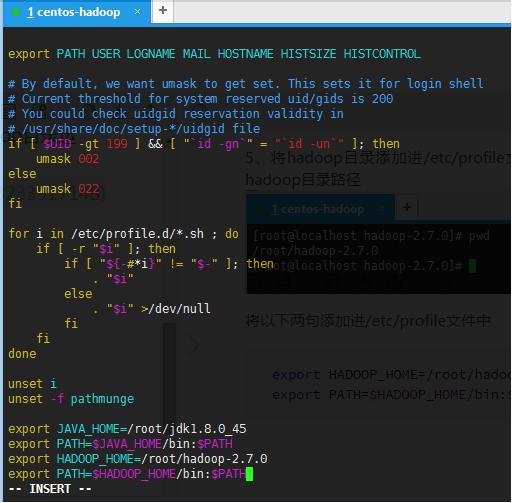Click the HISTCONTROL word in the export line
The height and width of the screenshot is (503, 512).
point(382,54)
